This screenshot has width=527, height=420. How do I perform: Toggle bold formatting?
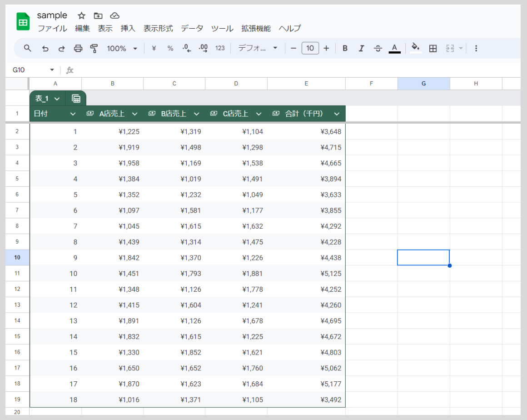pos(345,49)
